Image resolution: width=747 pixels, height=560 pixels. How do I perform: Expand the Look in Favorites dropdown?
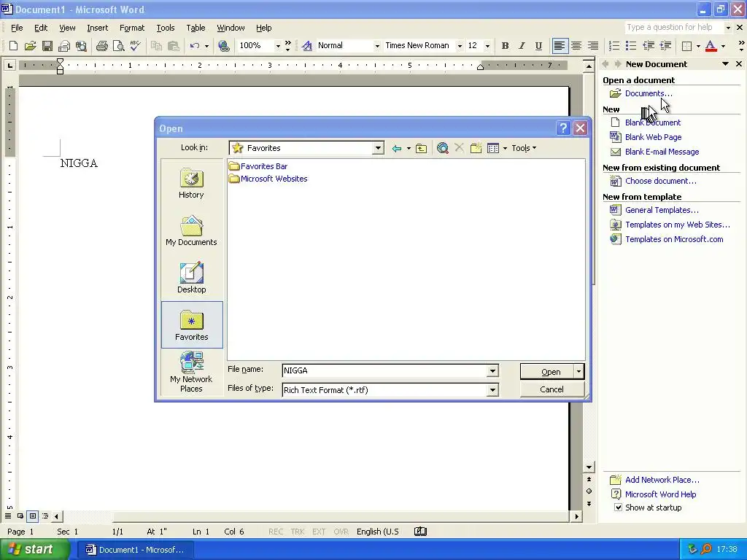tap(378, 148)
